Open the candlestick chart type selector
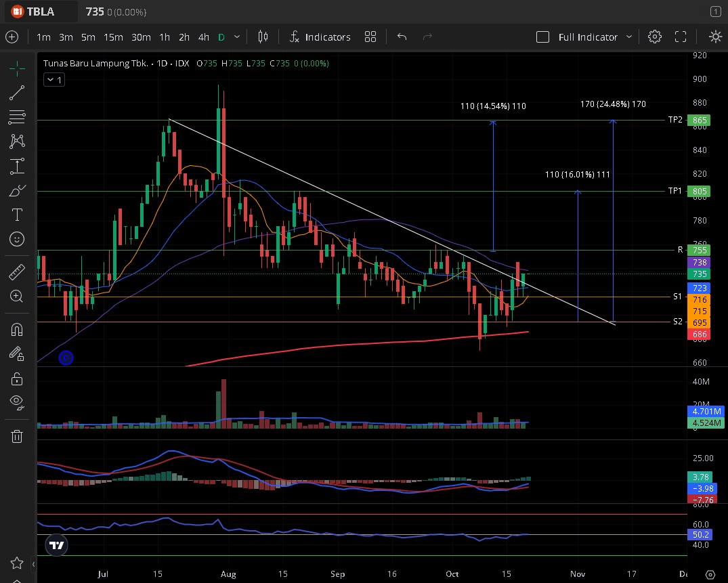Viewport: 728px width, 583px height. pyautogui.click(x=263, y=37)
